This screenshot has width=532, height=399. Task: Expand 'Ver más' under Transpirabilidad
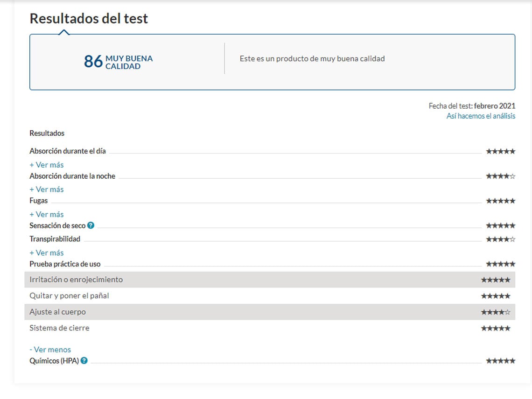pyautogui.click(x=47, y=252)
